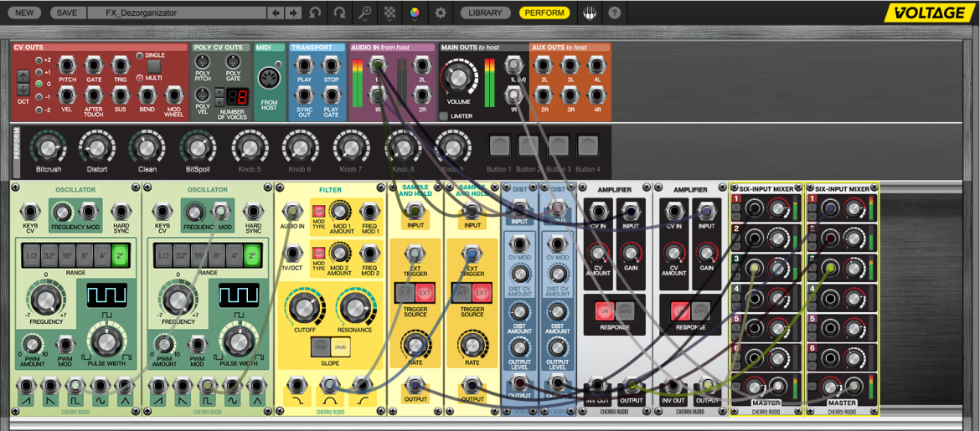Select EXPO response on first Amplifier
980x431 pixels.
tap(623, 310)
